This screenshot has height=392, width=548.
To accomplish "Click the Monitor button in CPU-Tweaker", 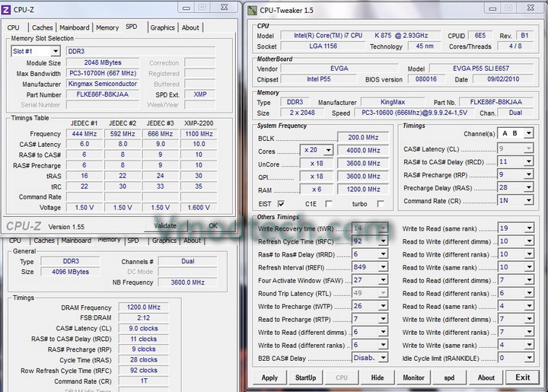I will click(413, 378).
